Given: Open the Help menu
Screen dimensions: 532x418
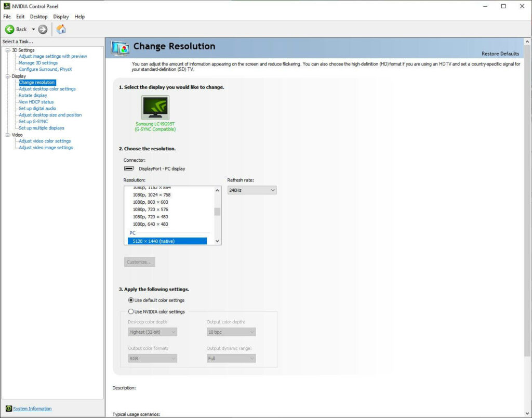Looking at the screenshot, I should (x=79, y=17).
